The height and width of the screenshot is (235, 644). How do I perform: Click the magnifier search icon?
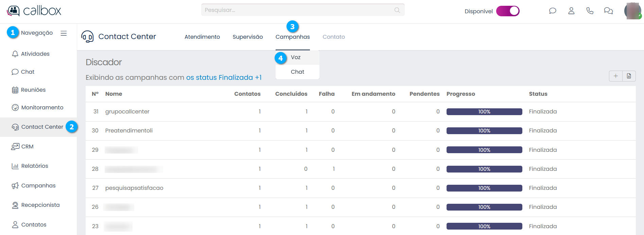[397, 10]
